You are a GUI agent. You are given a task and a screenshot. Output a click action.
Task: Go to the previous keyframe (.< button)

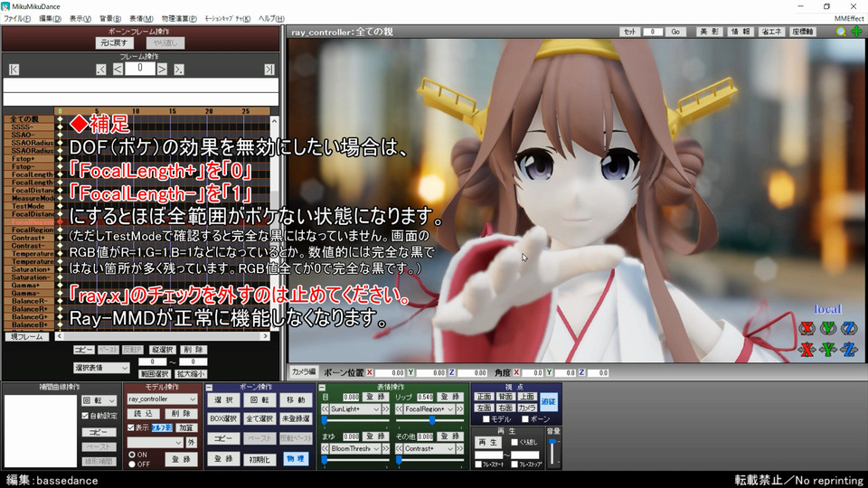pos(100,70)
